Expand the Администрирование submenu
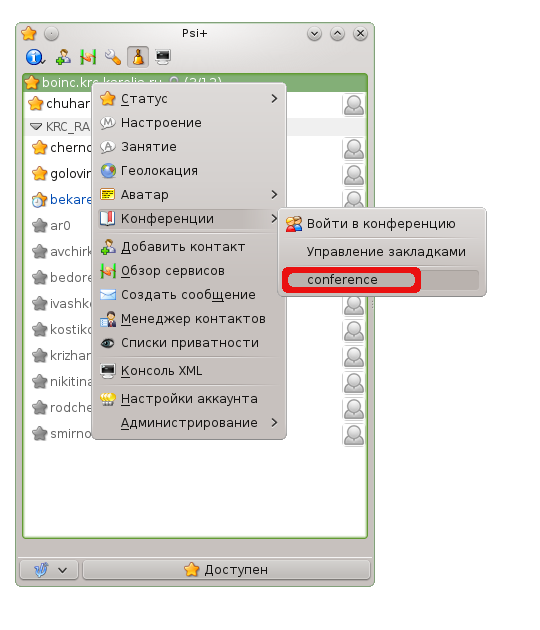This screenshot has width=540, height=630. pos(189,423)
